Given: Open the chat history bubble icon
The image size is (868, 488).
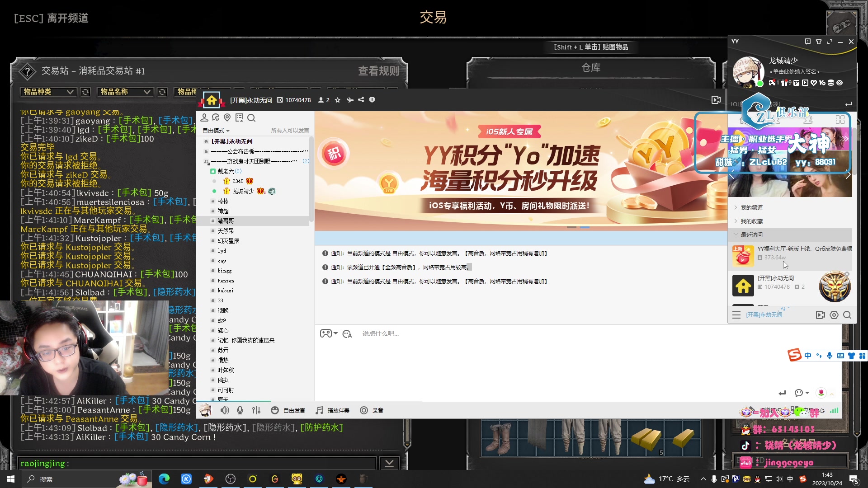Looking at the screenshot, I should point(216,117).
